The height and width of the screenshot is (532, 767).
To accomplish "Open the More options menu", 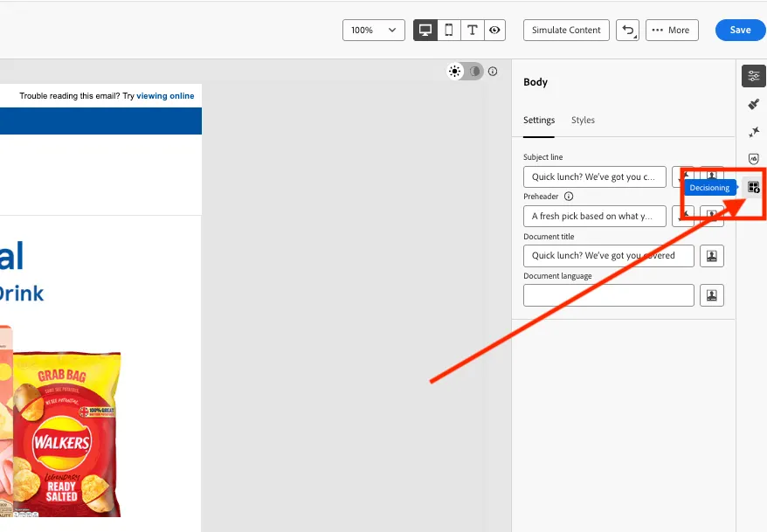I will 672,31.
